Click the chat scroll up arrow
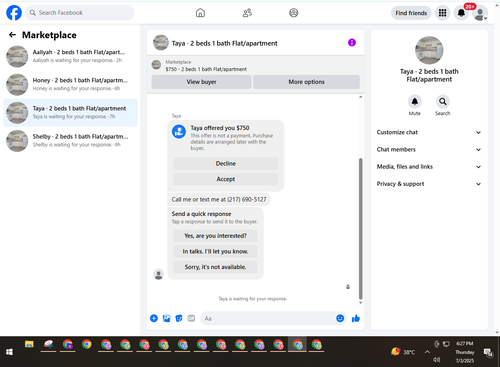 360,97
